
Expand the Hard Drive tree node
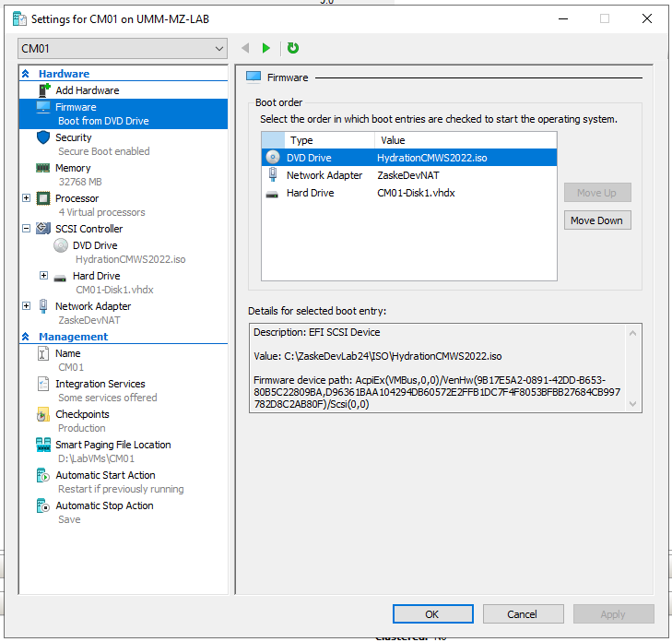click(x=43, y=276)
